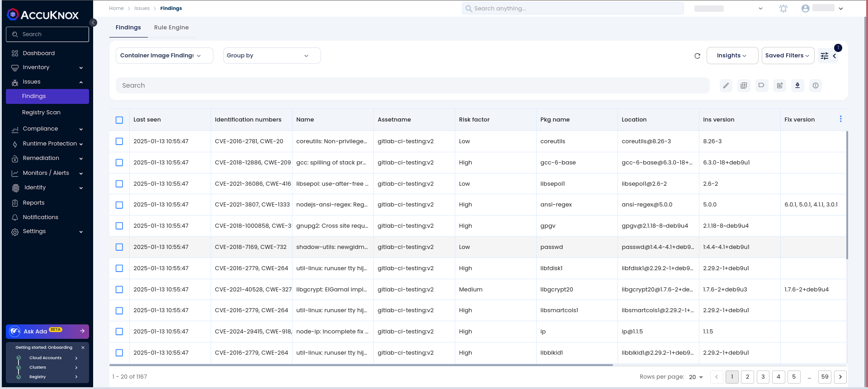Open the Saved Filters dropdown
The image size is (868, 389).
tap(788, 56)
